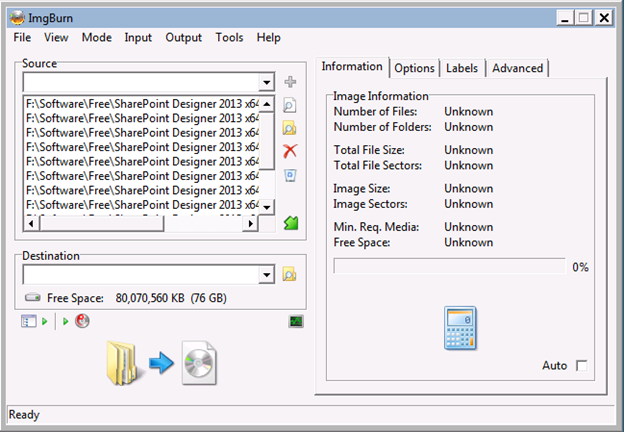
Task: Click the free space drive icon
Action: point(33,297)
